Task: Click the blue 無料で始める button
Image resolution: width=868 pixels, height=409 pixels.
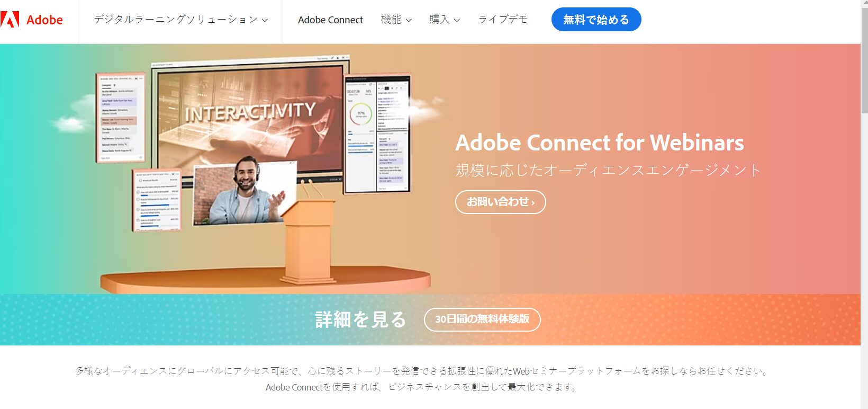Action: (x=596, y=20)
